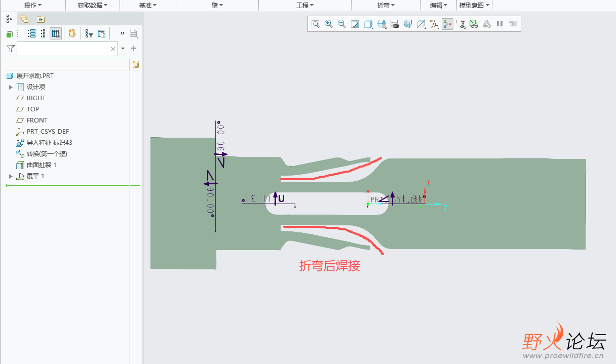Toggle perspective view cube icon
The image size is (616, 364).
click(x=408, y=24)
